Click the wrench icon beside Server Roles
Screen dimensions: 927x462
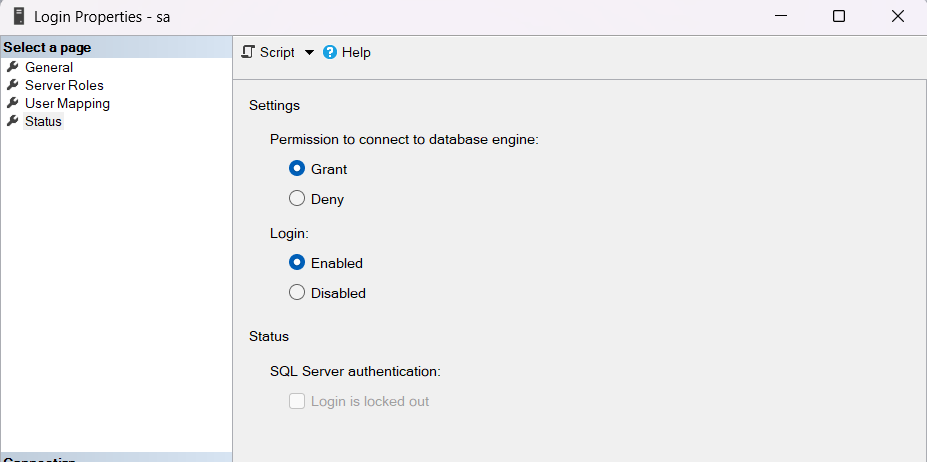click(x=13, y=85)
